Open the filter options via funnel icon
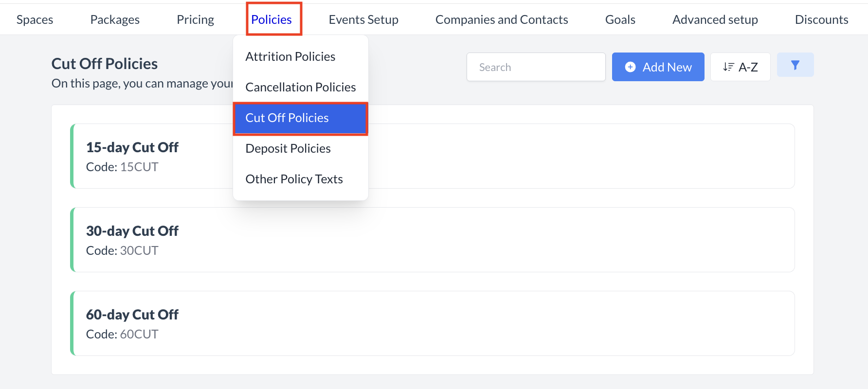 (x=795, y=64)
